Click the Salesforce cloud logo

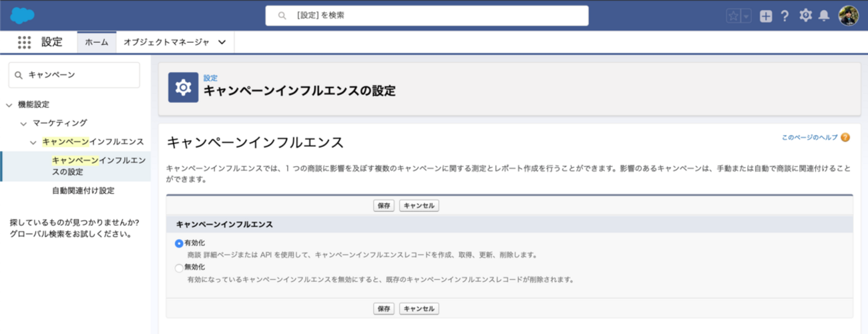point(23,15)
